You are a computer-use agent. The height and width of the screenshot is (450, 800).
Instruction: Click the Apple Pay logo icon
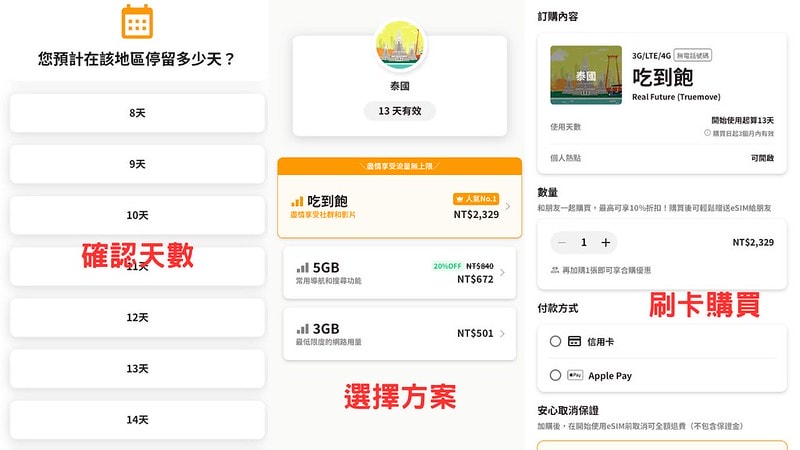(575, 375)
